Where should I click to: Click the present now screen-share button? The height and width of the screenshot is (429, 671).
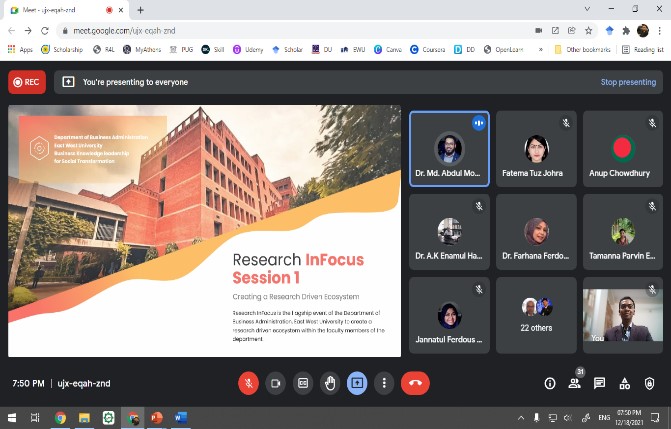pos(357,383)
